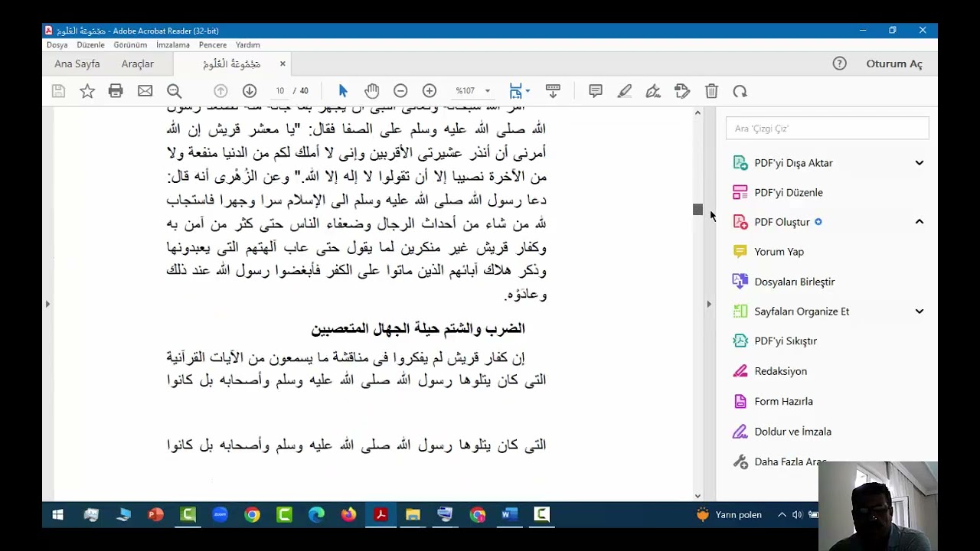Open the stamp tool in toolbar
The image size is (980, 551).
(682, 91)
